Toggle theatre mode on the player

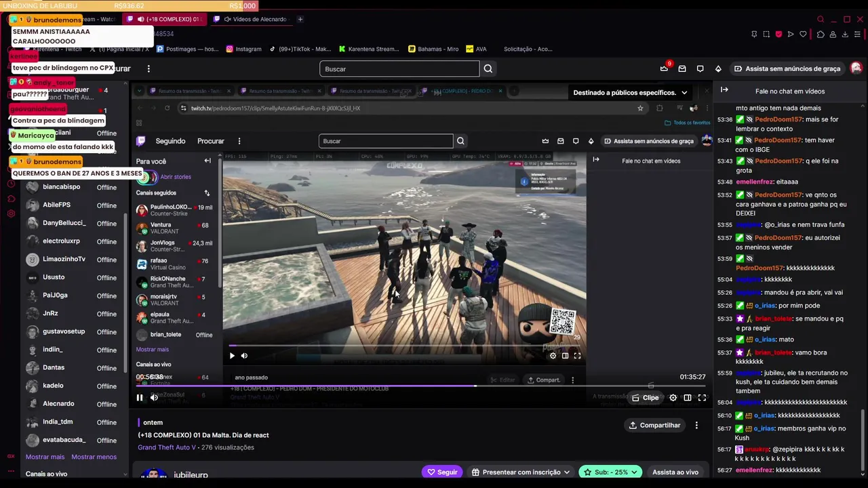click(688, 398)
